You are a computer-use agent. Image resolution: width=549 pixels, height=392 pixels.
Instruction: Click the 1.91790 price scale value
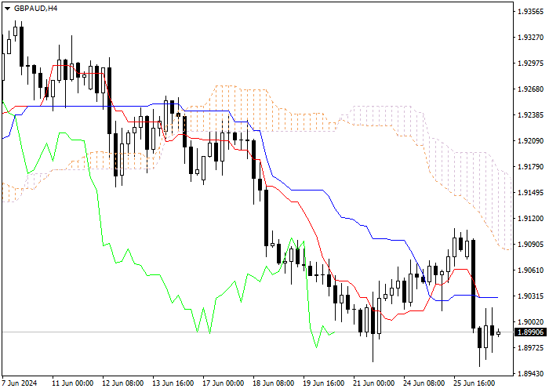pos(531,167)
